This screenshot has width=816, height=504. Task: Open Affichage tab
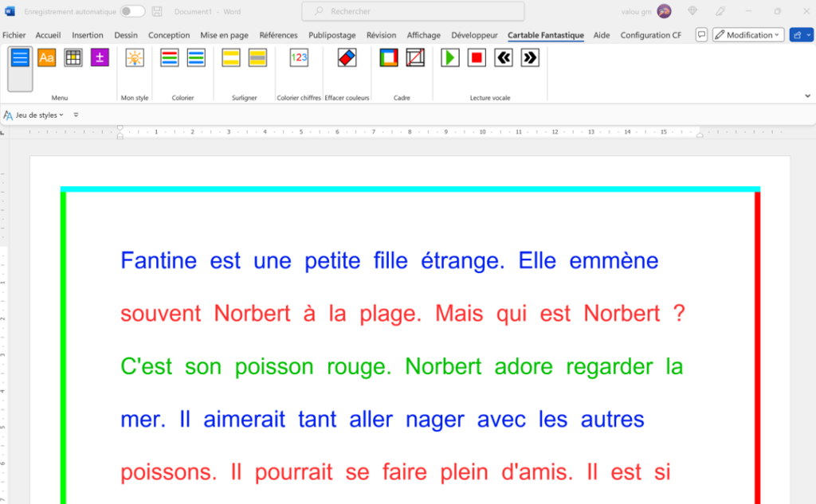tap(424, 35)
